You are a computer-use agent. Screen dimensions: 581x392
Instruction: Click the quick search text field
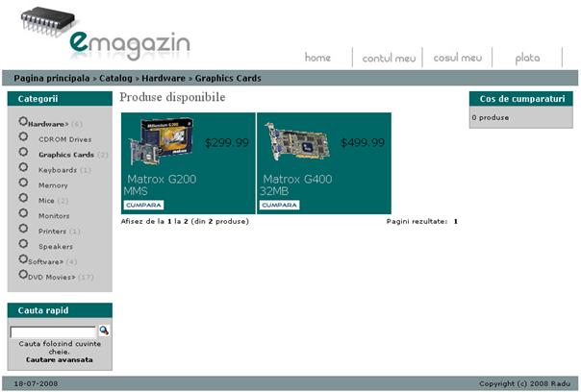53,332
